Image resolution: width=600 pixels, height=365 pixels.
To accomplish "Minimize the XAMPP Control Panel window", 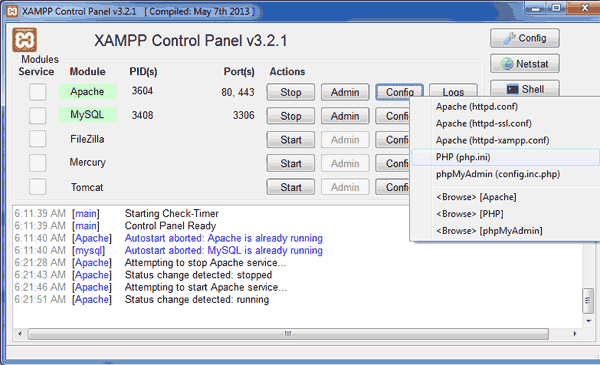I will [536, 8].
